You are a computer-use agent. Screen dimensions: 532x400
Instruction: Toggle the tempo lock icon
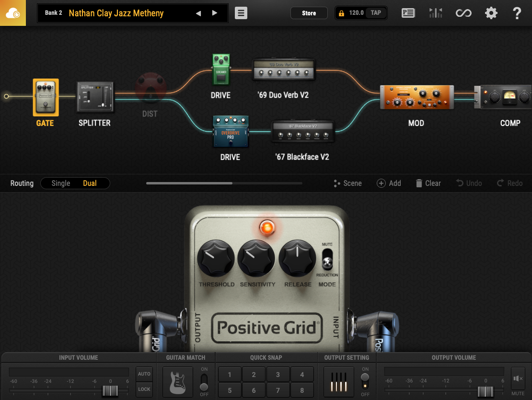[341, 13]
